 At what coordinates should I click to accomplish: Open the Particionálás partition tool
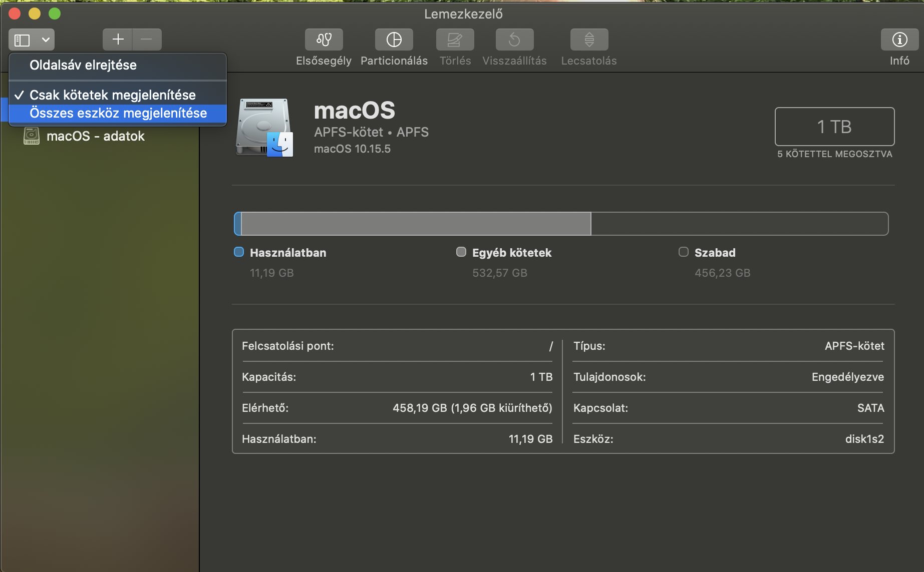[394, 40]
